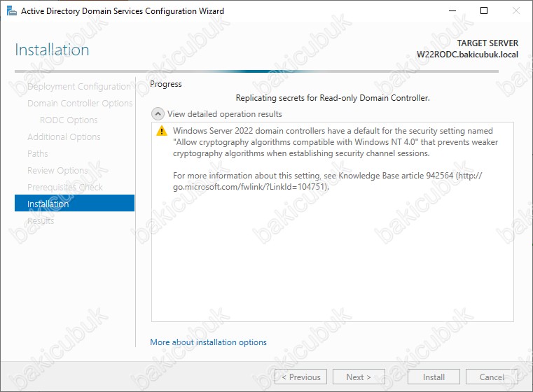This screenshot has height=392, width=533.
Task: Maximize the wizard window
Action: tap(484, 11)
